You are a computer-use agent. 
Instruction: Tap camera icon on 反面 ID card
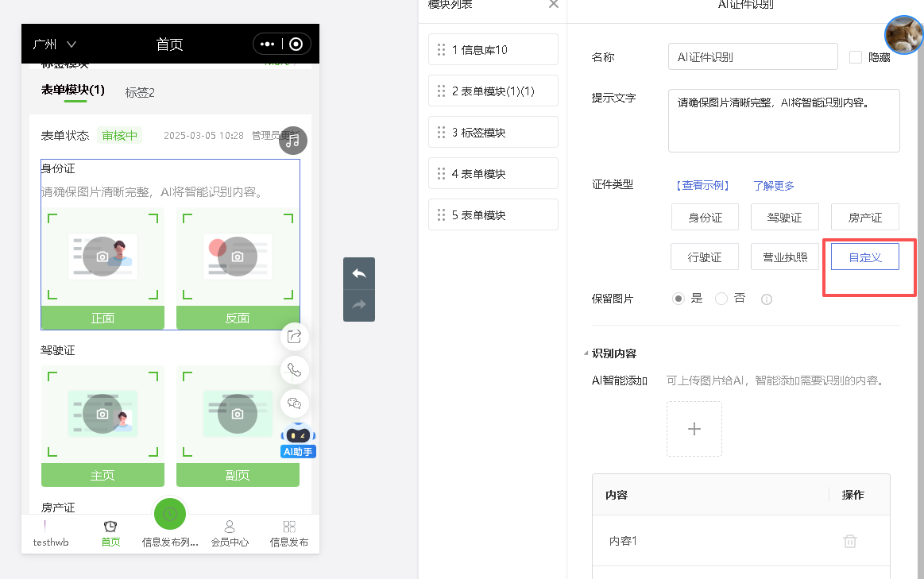pos(238,257)
